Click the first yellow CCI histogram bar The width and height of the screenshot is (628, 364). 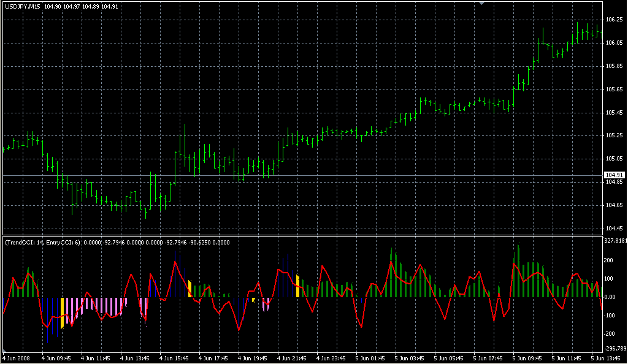tap(63, 312)
